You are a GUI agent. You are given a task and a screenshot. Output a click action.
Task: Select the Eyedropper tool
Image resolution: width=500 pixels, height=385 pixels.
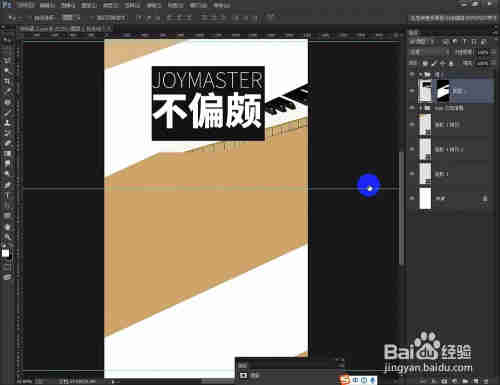(x=7, y=91)
